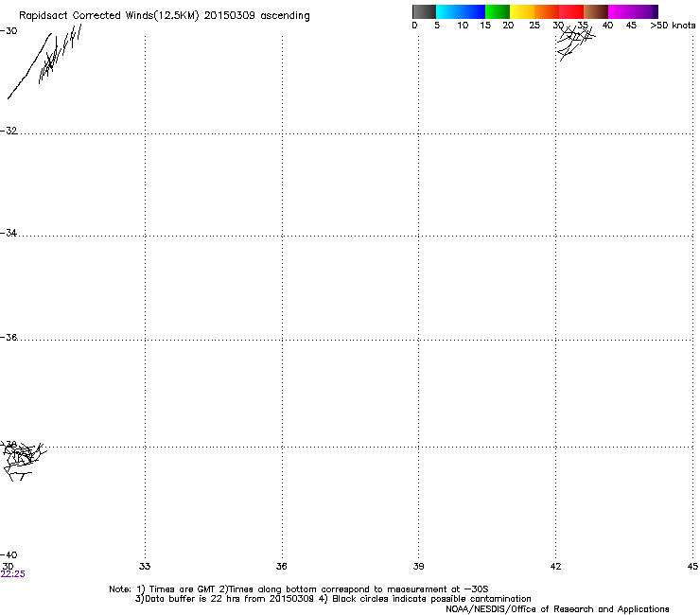This screenshot has height=615, width=700.
Task: Click the chart title 'Rapidscat Corrected Winds(12.5KM)'
Action: click(x=109, y=16)
